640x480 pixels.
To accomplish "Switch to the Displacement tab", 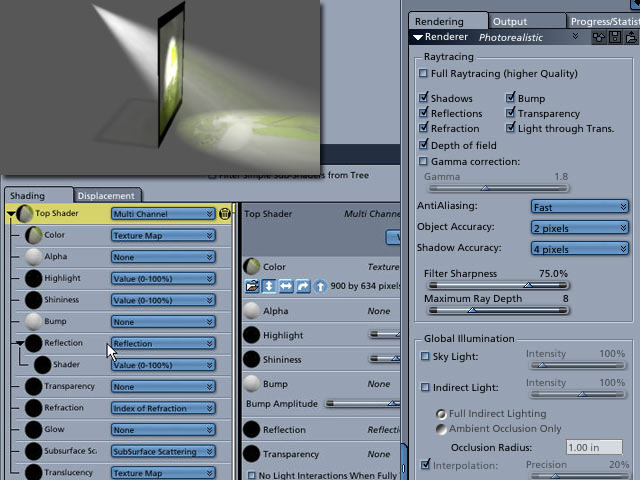I will [106, 196].
